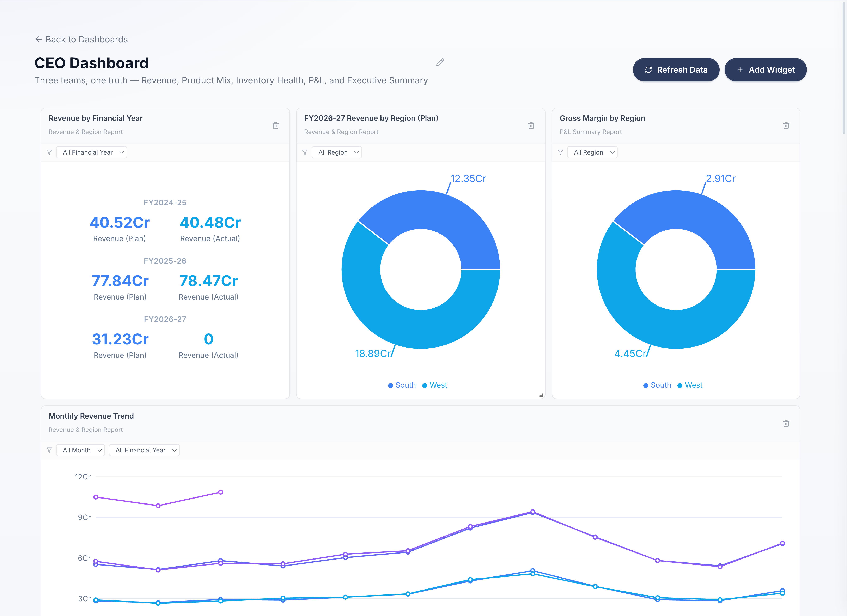This screenshot has width=847, height=616.
Task: Delete the FY2026-27 Revenue by Region widget
Action: (x=531, y=126)
